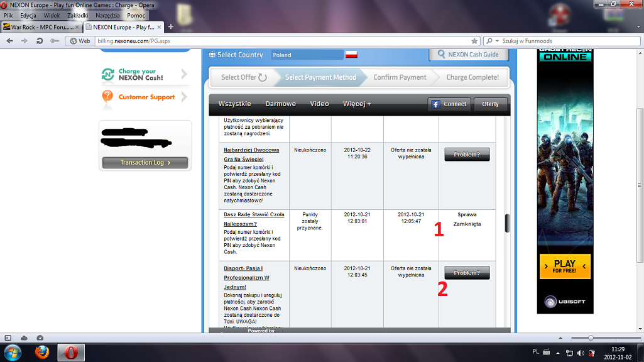This screenshot has height=362, width=644.
Task: Click the forward navigation arrow
Action: pyautogui.click(x=25, y=41)
